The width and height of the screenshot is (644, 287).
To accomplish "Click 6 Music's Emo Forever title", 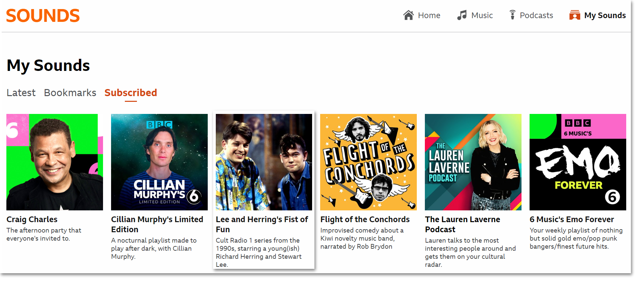I will point(572,219).
